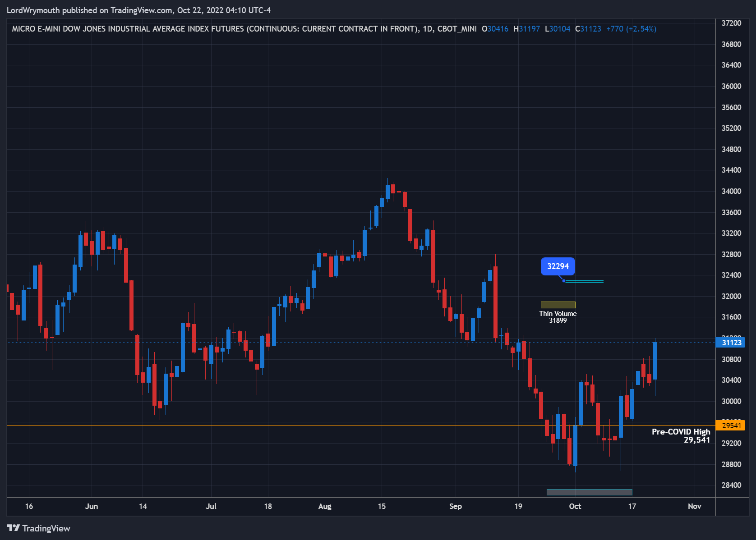This screenshot has height=540, width=756.
Task: Select the Thin Volume 31899 label
Action: coord(558,317)
